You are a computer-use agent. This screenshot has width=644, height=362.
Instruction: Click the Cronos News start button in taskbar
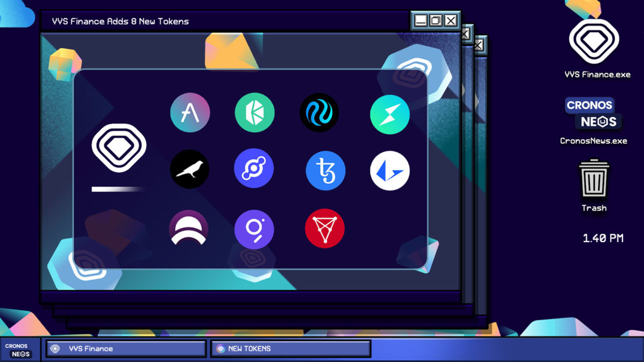(x=20, y=350)
